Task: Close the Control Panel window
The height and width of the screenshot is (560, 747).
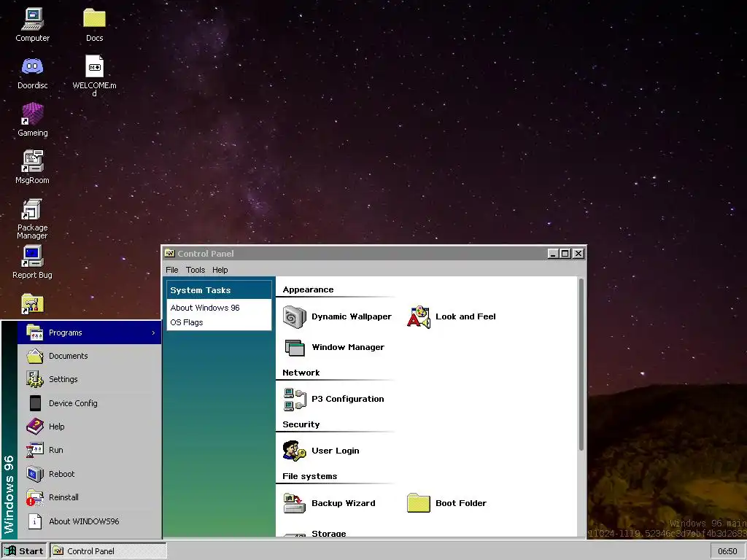Action: point(578,253)
